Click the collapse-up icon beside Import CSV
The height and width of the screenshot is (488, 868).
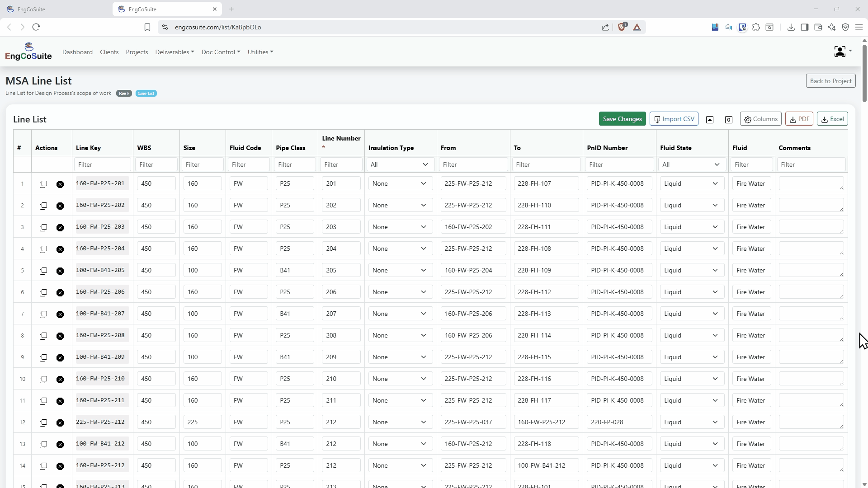(710, 120)
